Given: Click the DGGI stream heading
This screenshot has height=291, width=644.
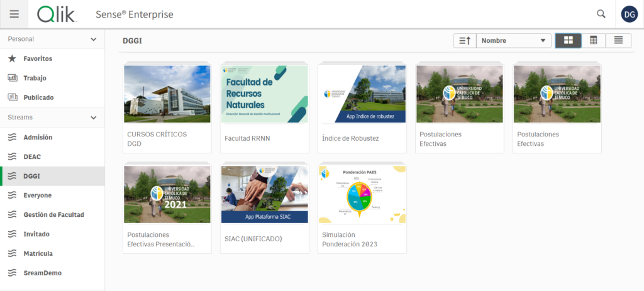Looking at the screenshot, I should (132, 41).
